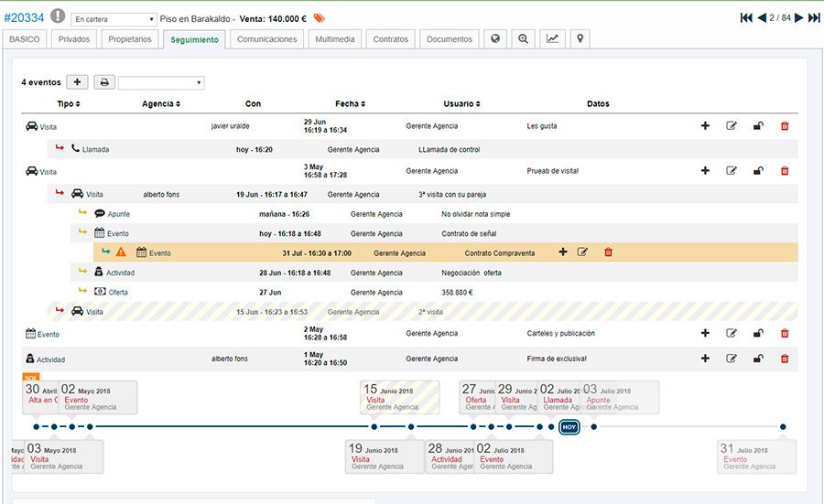
Task: Toggle the lock on 29 Jun Visita
Action: tap(758, 125)
